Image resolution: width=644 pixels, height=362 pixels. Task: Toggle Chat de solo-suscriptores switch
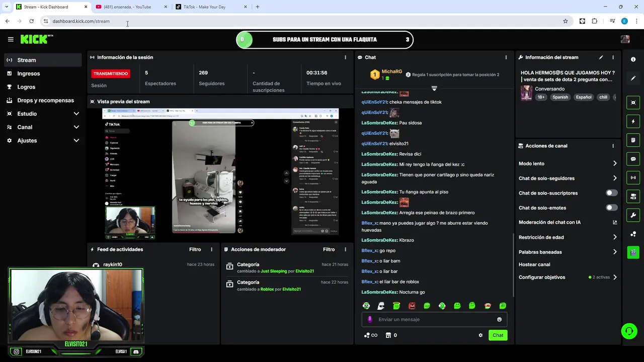click(611, 193)
